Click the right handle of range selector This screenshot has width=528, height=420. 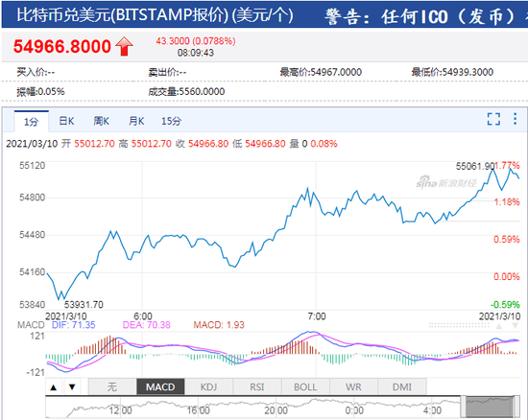pyautogui.click(x=517, y=407)
